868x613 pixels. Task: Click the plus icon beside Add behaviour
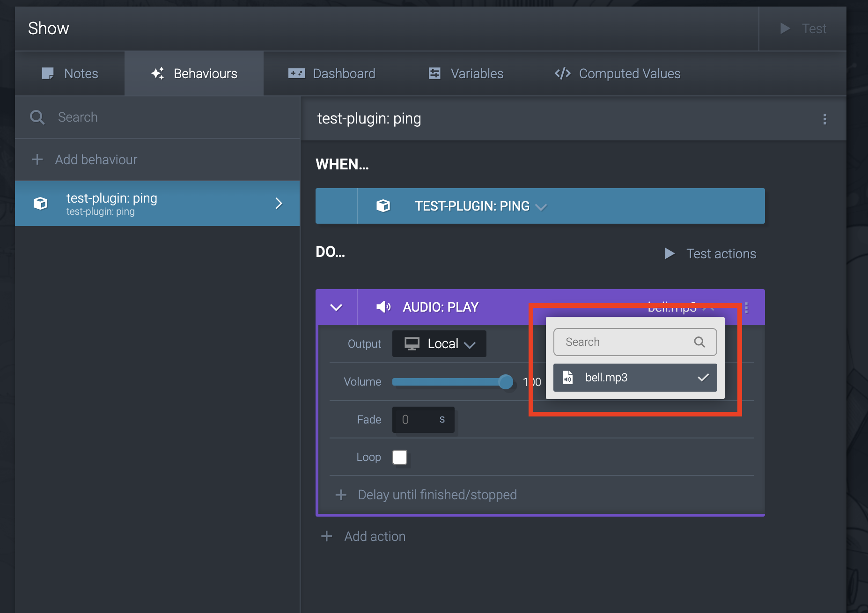click(37, 160)
